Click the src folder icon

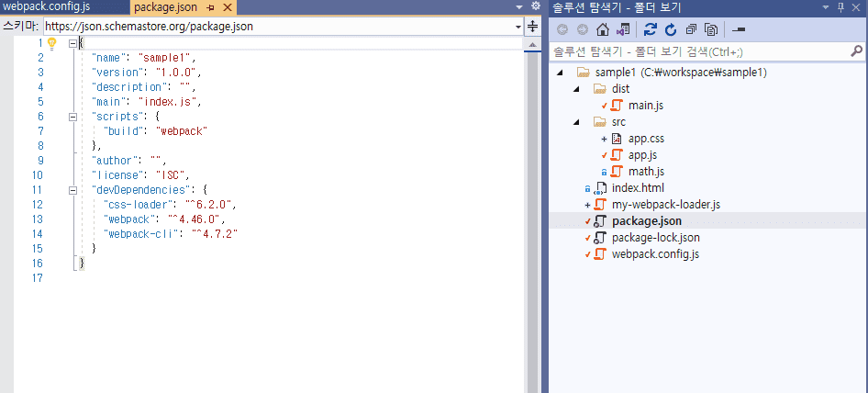[x=599, y=122]
